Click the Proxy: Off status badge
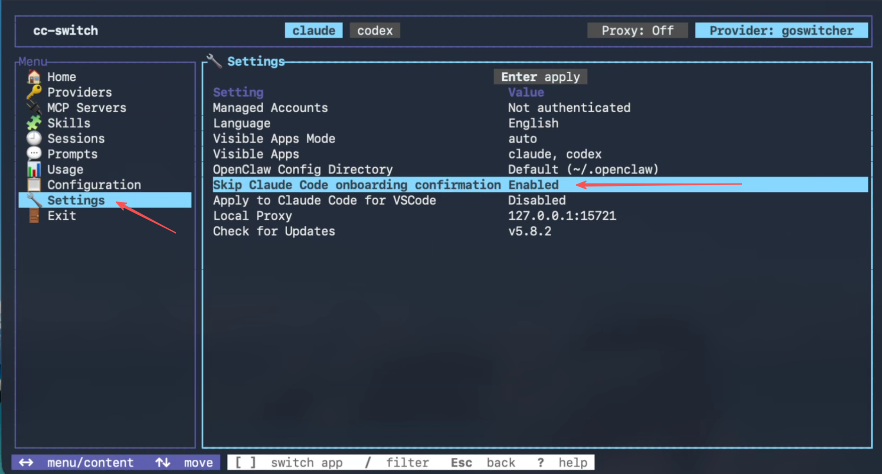The image size is (882, 474). [637, 30]
